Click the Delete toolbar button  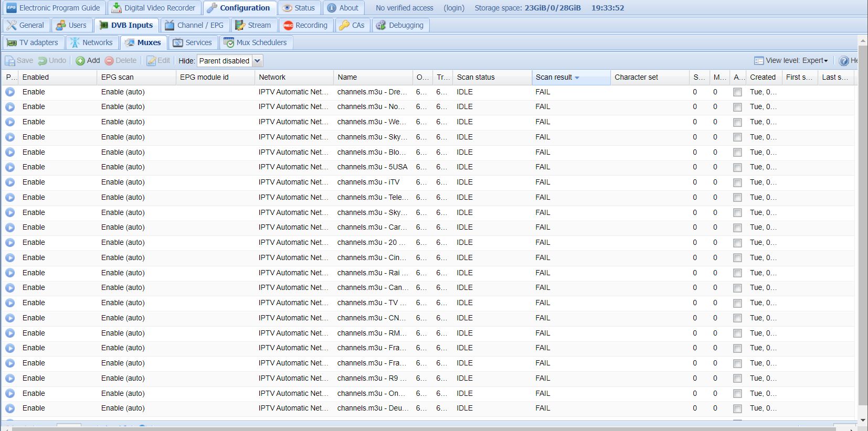(x=121, y=60)
